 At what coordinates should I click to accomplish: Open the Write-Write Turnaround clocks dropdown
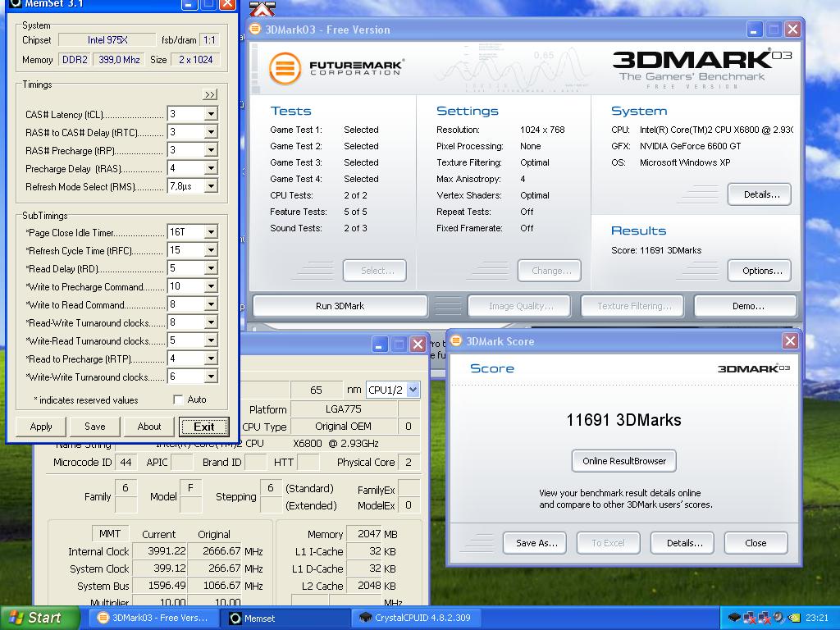[211, 377]
